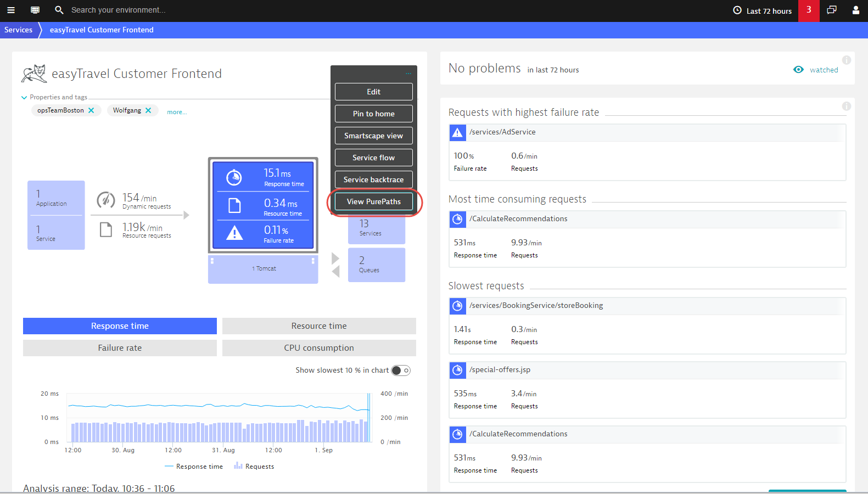Viewport: 868px width, 494px height.
Task: Toggle the watched eye icon
Action: (x=799, y=70)
